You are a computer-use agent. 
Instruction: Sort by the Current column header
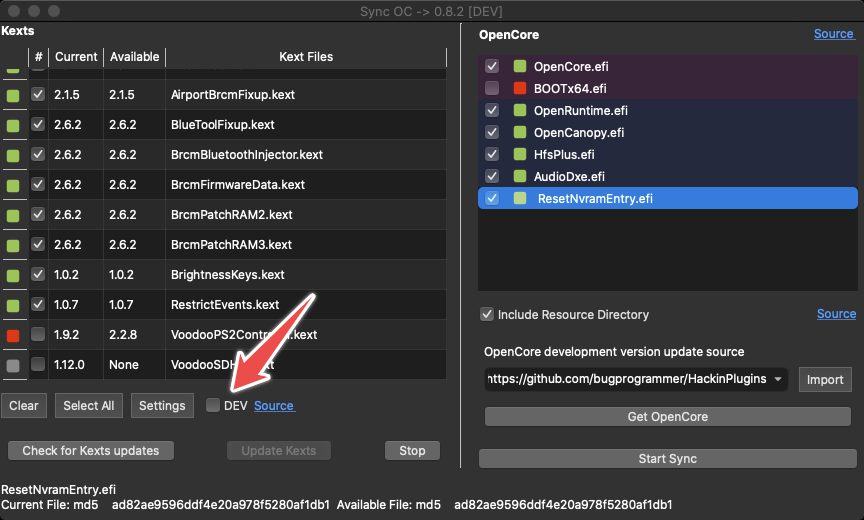(76, 57)
